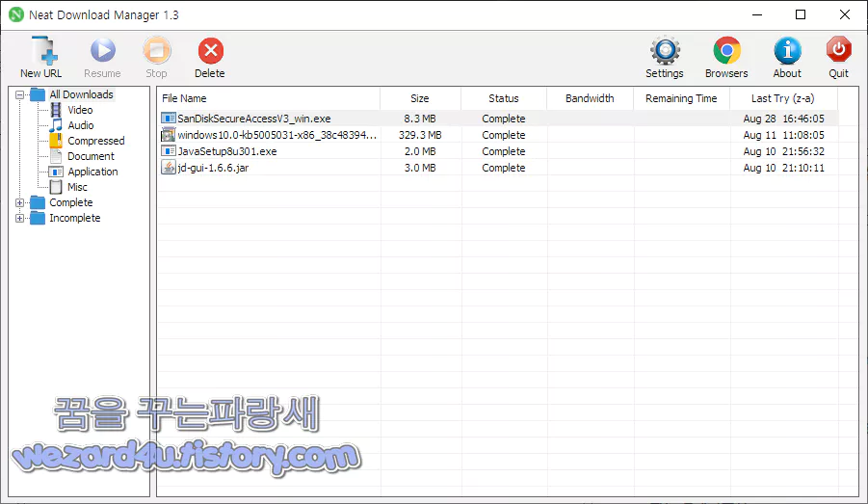Viewport: 868px width, 504px height.
Task: Select the SanDiskSecureAccessV3_win.exe file name
Action: coord(254,119)
